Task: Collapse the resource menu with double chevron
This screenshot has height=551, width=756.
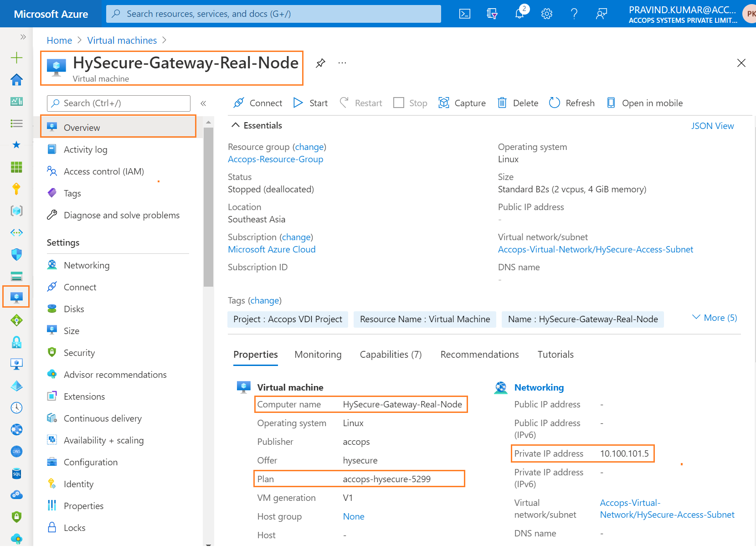Action: click(203, 103)
